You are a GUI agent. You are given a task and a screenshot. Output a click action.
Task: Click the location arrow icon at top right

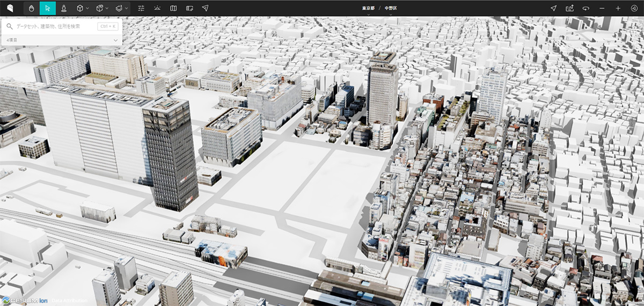tap(553, 8)
